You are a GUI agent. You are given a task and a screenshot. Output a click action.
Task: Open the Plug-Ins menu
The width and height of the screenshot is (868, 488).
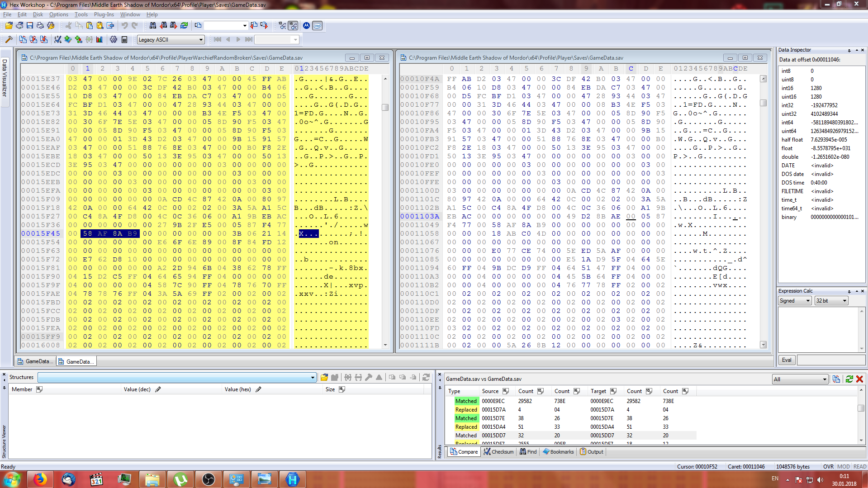104,14
